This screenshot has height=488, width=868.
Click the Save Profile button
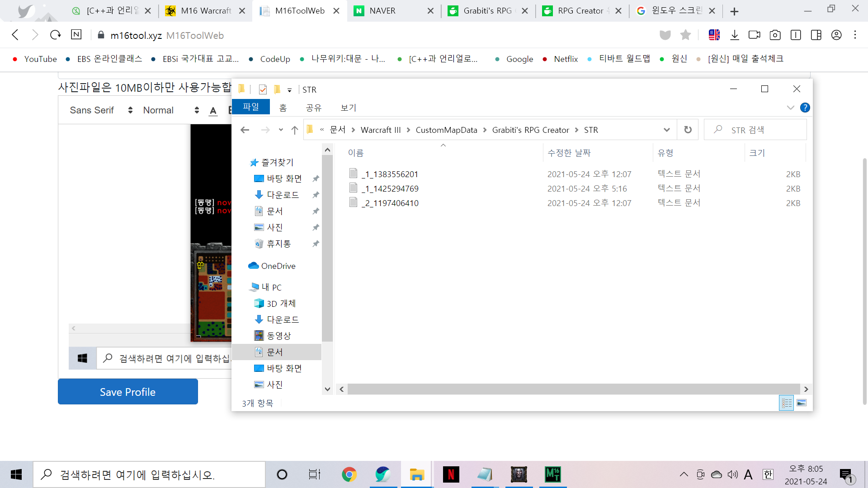pos(128,392)
